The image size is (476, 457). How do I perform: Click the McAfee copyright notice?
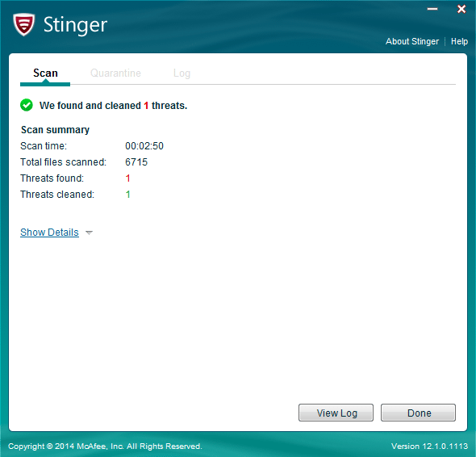tap(105, 446)
